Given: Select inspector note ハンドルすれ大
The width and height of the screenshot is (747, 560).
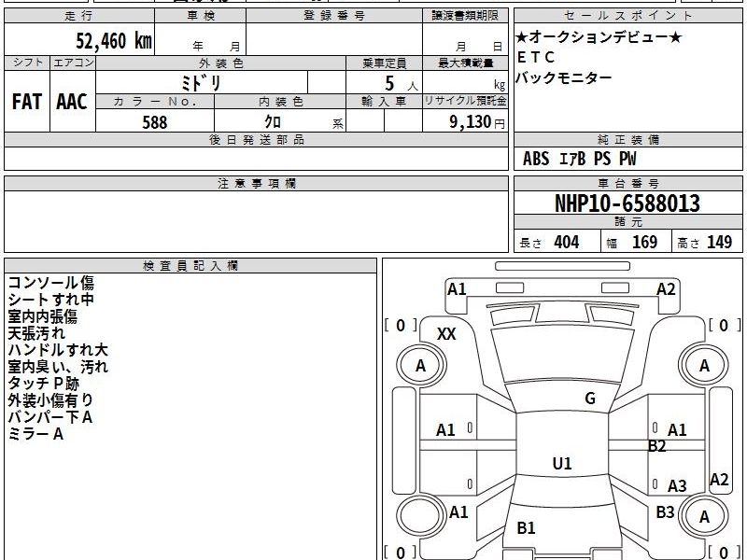Looking at the screenshot, I should 58,349.
